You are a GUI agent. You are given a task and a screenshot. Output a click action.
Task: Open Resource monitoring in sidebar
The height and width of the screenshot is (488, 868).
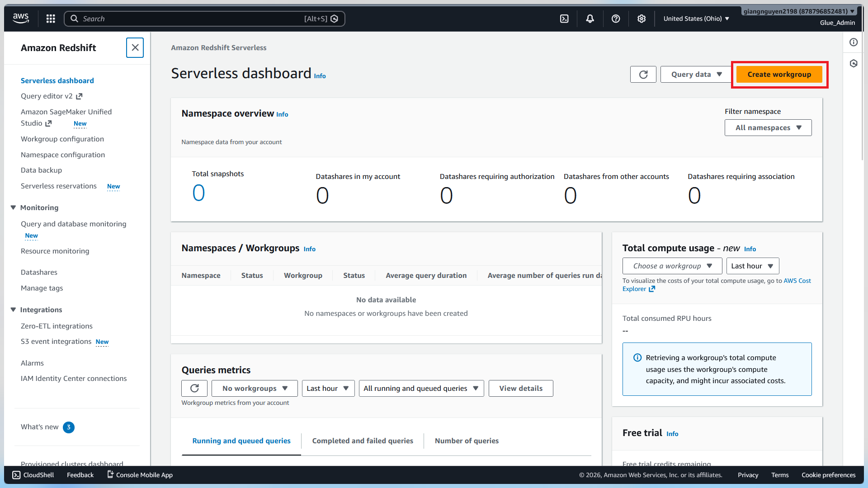[55, 251]
